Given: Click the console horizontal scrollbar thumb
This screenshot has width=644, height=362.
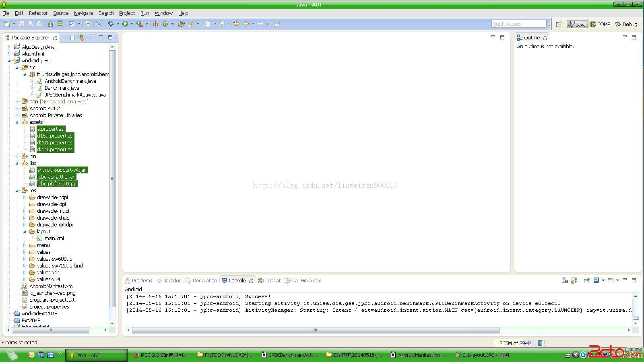Looking at the screenshot, I should click(x=315, y=330).
